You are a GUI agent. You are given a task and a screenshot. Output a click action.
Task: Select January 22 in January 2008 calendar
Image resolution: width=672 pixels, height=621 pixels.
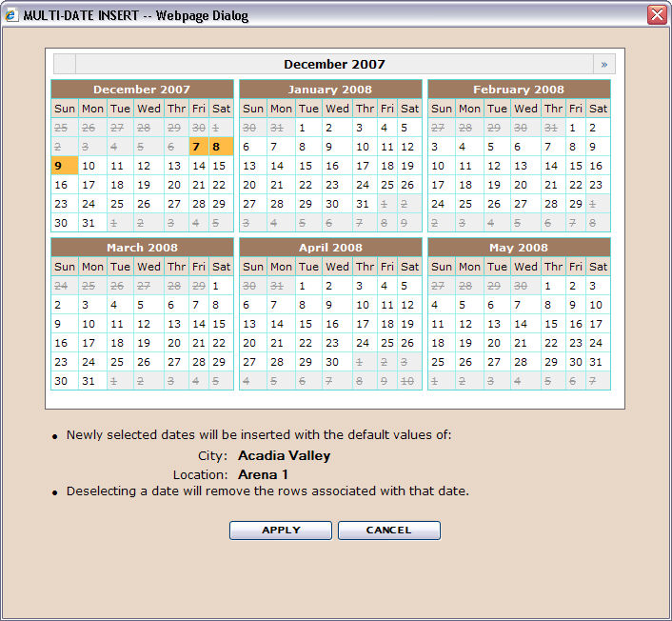click(x=308, y=185)
